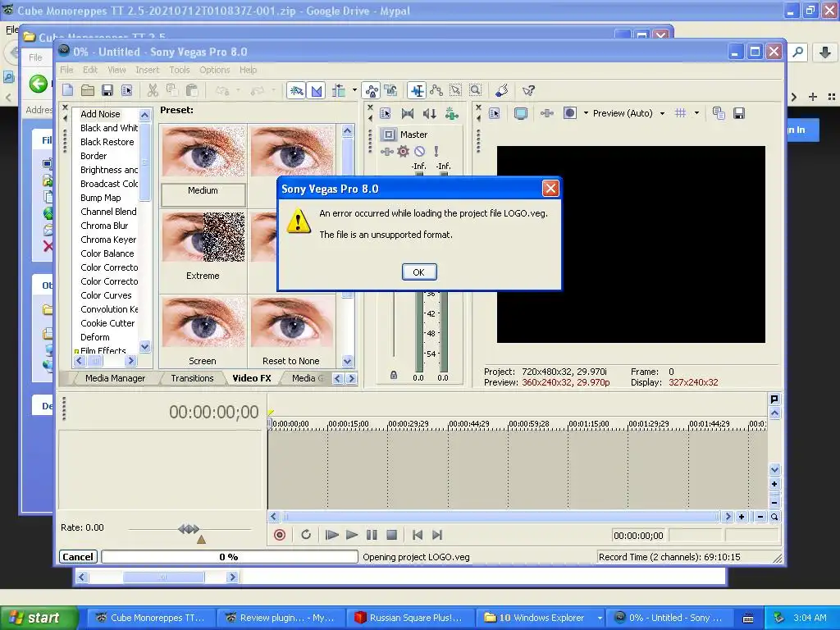Toggle Master fader lock icon
This screenshot has width=840, height=630.
tap(394, 375)
